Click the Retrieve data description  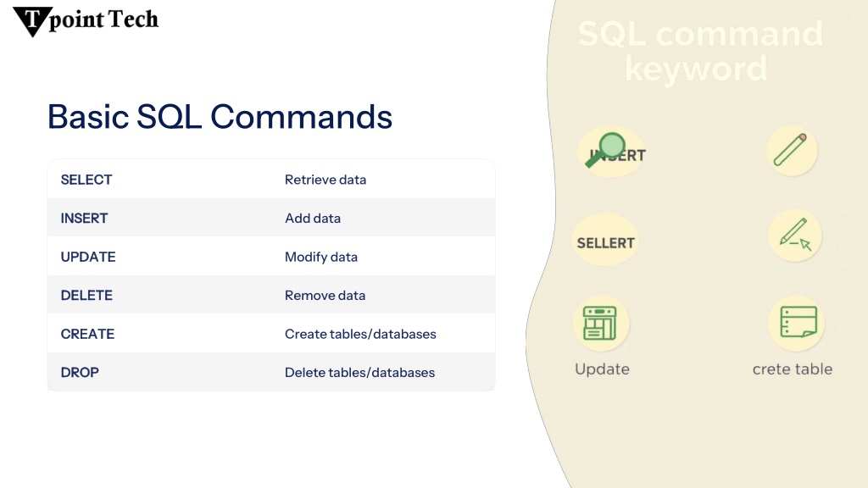point(325,180)
